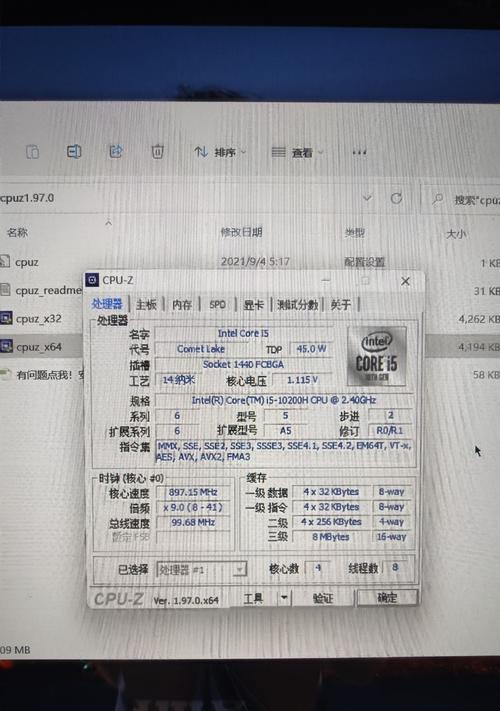Sort files by 大小 column header
This screenshot has width=500, height=711.
(456, 234)
